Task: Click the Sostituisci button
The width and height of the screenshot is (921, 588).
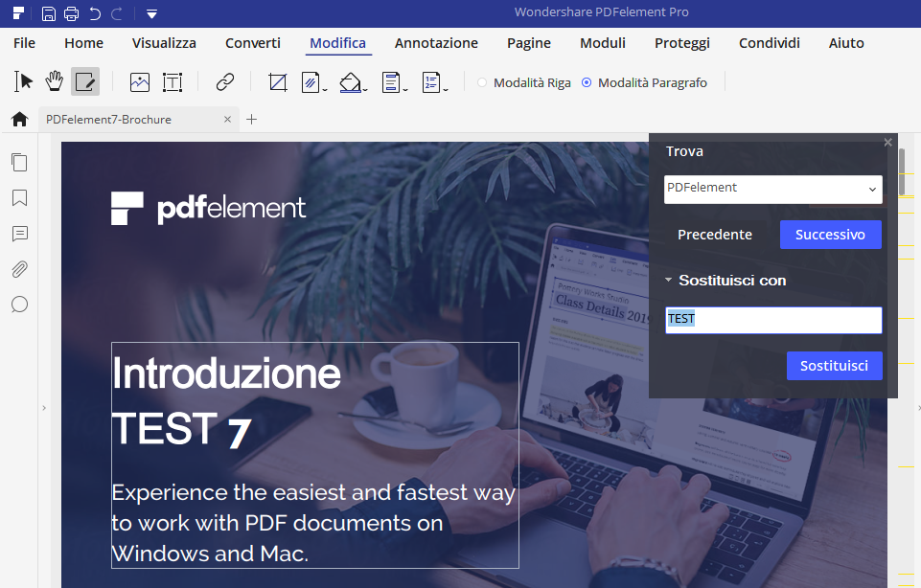Action: coord(834,366)
